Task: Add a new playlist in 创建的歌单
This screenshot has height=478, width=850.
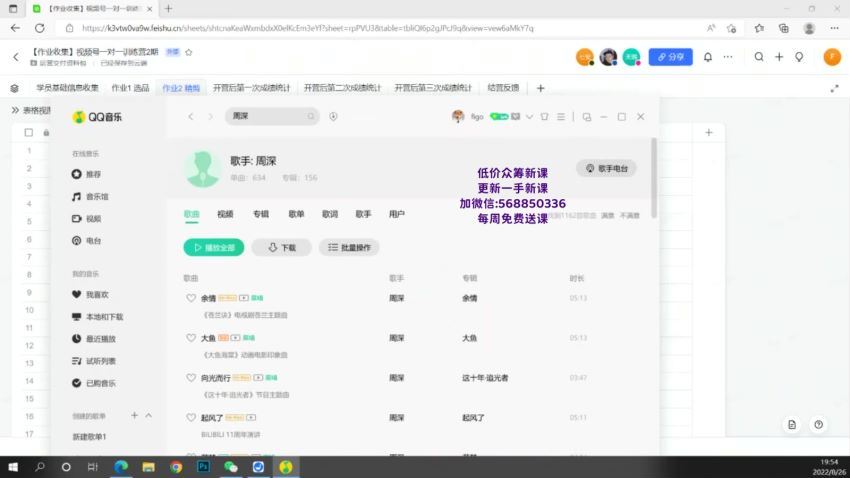Action: tap(134, 415)
